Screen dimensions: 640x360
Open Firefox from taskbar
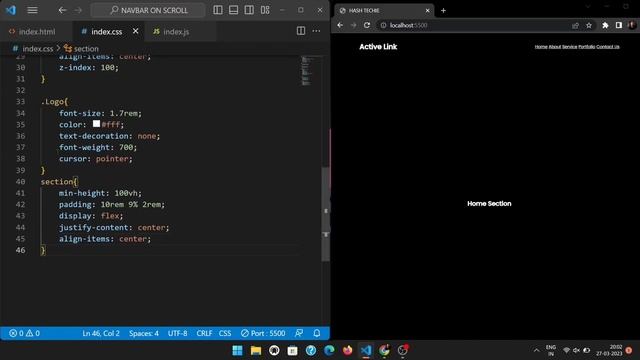pyautogui.click(x=347, y=350)
